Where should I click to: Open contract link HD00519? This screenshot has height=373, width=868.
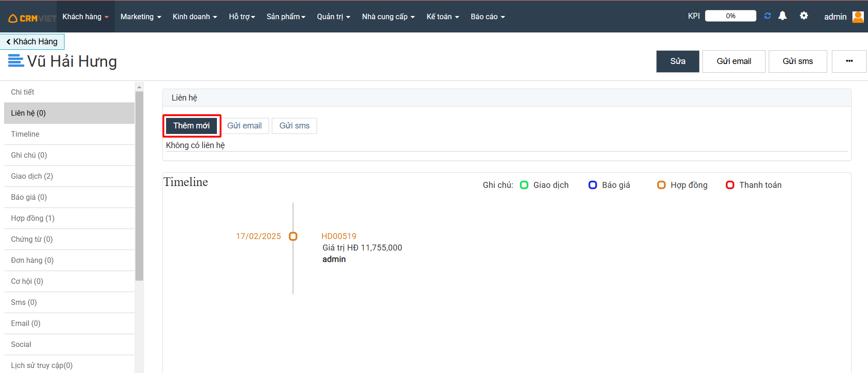point(339,236)
